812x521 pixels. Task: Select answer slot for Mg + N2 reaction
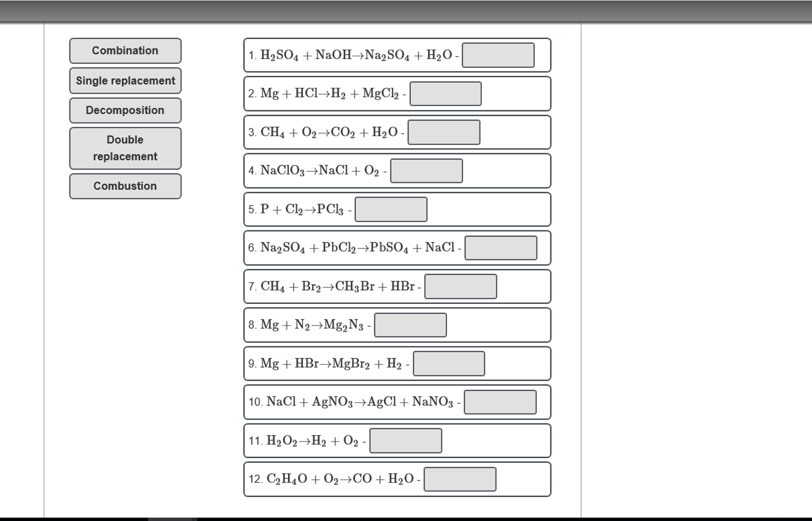(x=410, y=325)
